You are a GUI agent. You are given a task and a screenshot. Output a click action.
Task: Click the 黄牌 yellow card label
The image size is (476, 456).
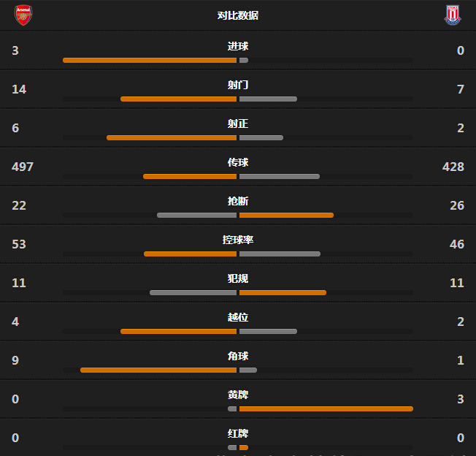pyautogui.click(x=238, y=395)
